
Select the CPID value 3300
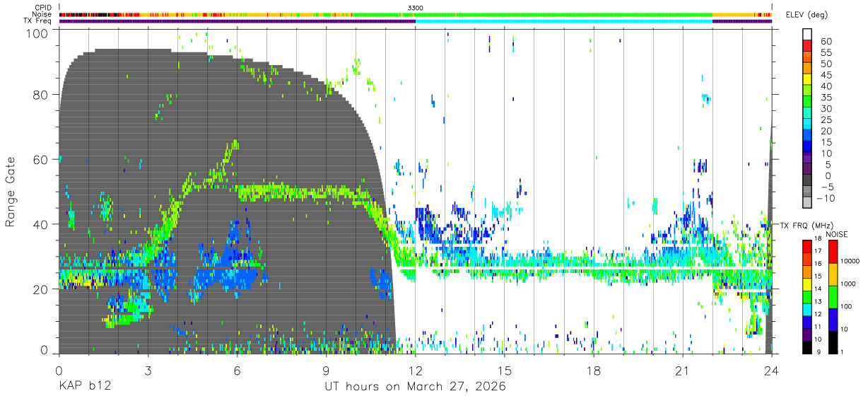click(x=416, y=8)
